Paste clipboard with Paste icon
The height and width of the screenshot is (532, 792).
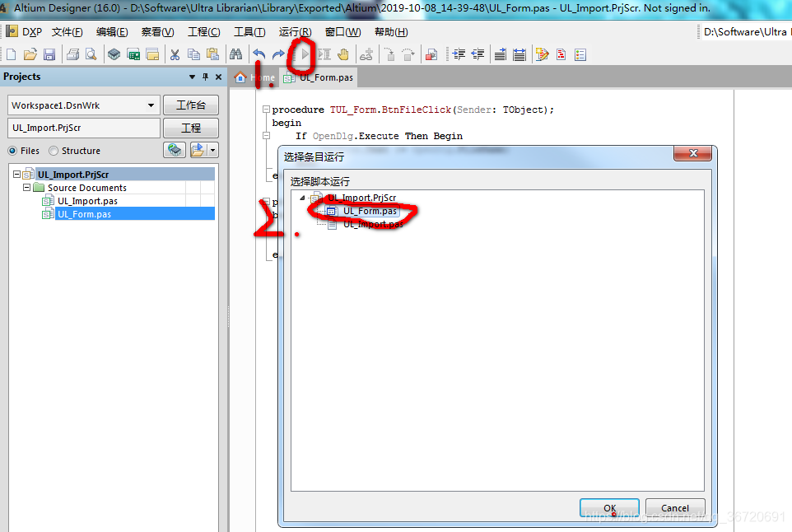(x=212, y=54)
